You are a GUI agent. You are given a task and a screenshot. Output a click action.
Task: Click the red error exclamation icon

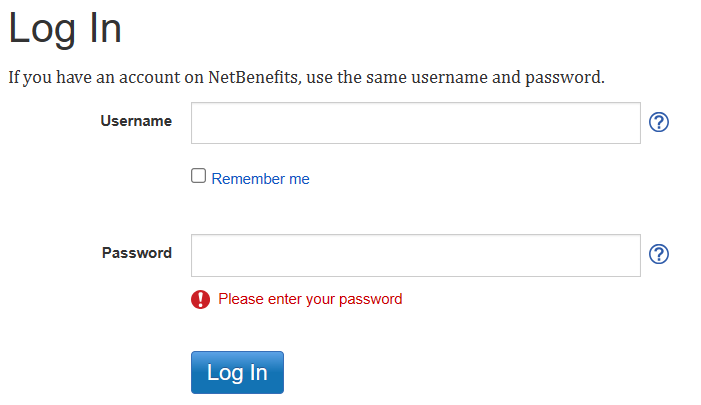pos(201,299)
